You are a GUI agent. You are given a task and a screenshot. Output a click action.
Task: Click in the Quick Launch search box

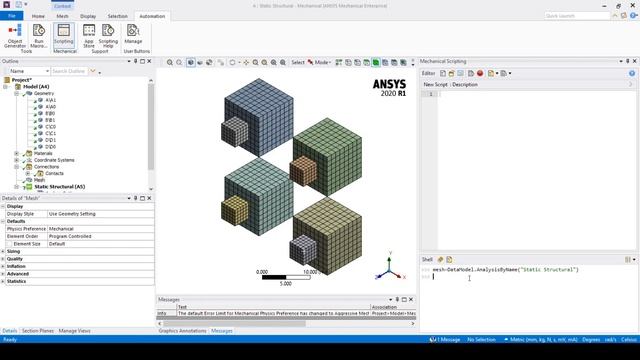pos(577,16)
